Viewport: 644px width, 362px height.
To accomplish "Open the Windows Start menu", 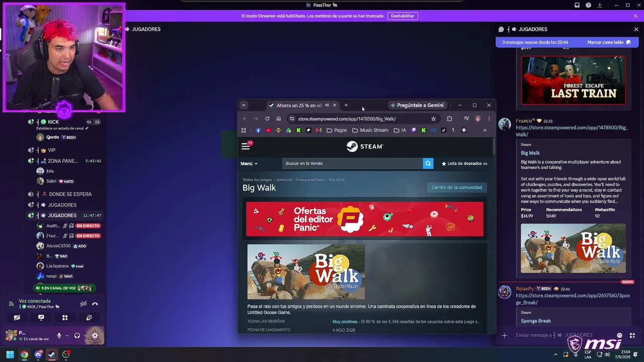I will pos(10,354).
